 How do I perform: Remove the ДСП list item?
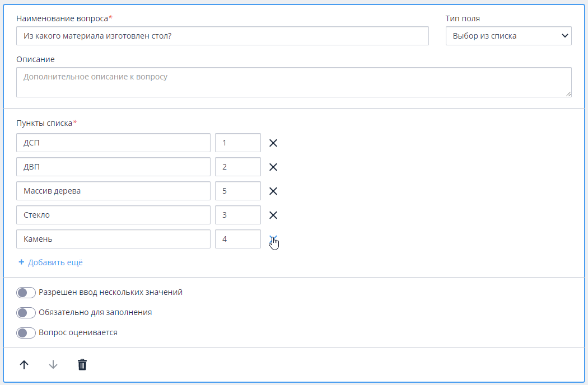[x=273, y=143]
